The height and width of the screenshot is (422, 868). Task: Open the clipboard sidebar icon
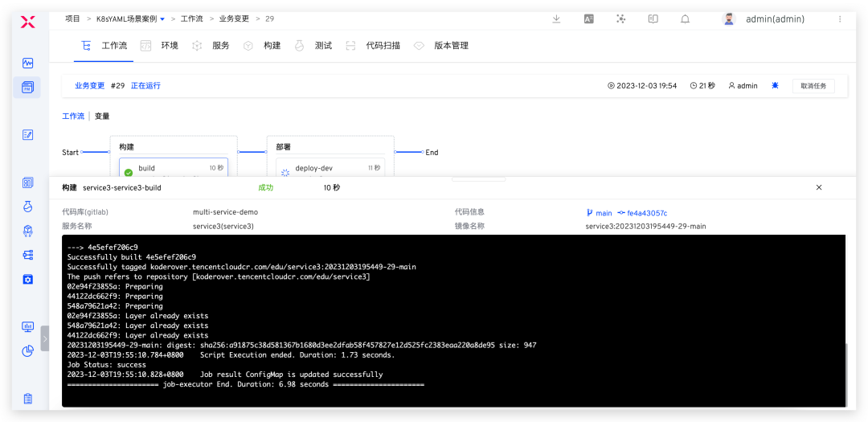pos(27,399)
